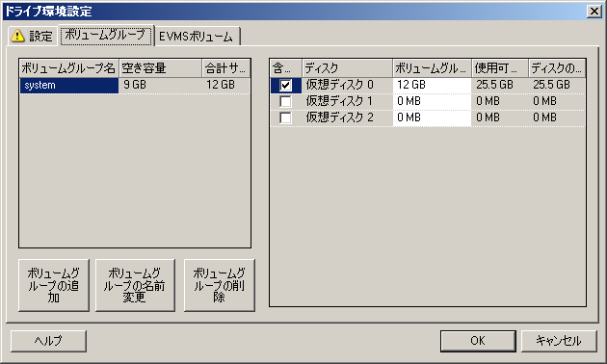Image resolution: width=607 pixels, height=364 pixels.
Task: Click the 合計サ... column header
Action: pos(226,68)
